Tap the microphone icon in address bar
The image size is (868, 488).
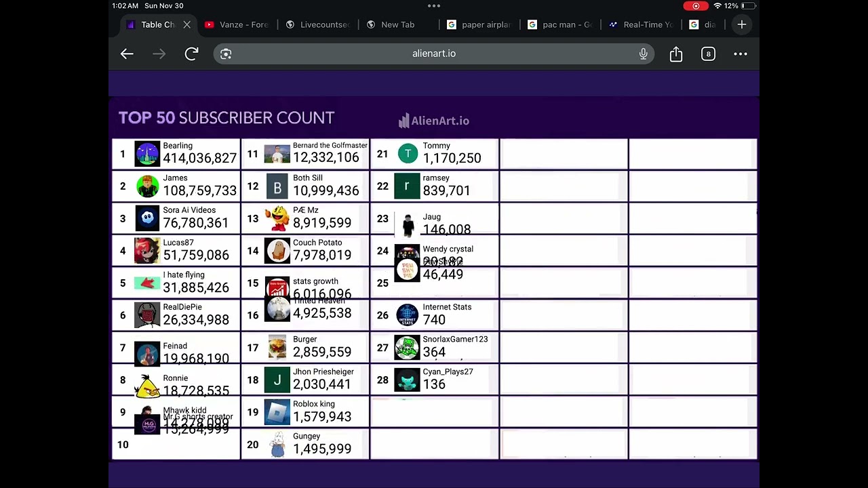tap(643, 54)
